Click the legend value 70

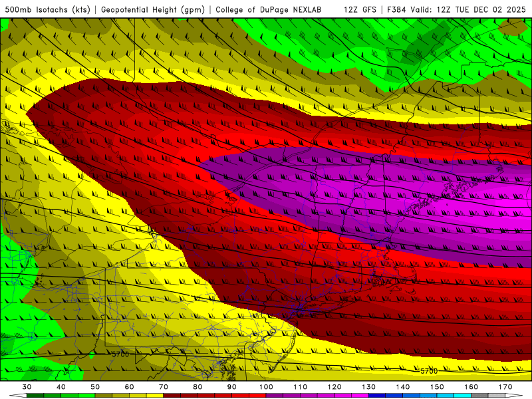(x=164, y=387)
